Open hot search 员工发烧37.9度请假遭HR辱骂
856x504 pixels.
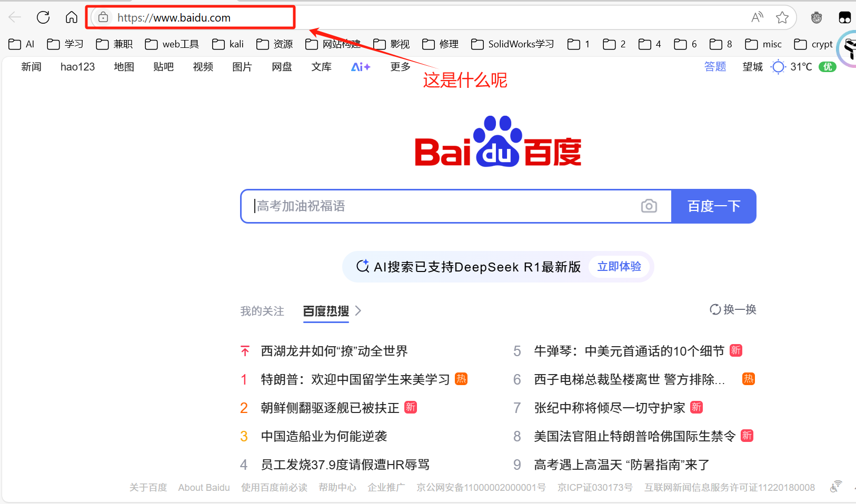point(345,465)
